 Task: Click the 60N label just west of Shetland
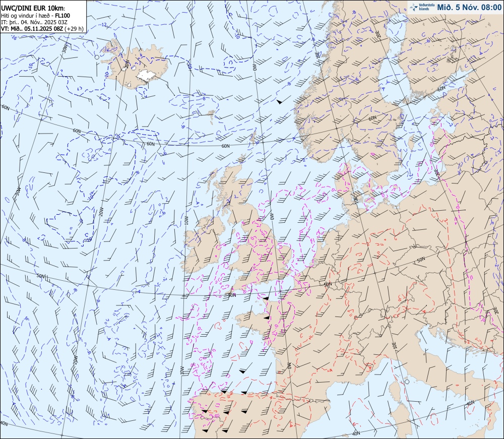[225, 146]
